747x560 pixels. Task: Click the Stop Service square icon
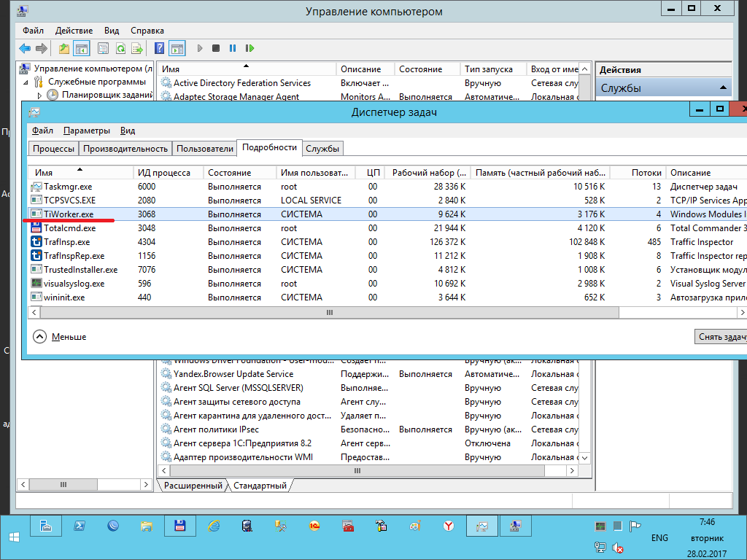pos(216,48)
